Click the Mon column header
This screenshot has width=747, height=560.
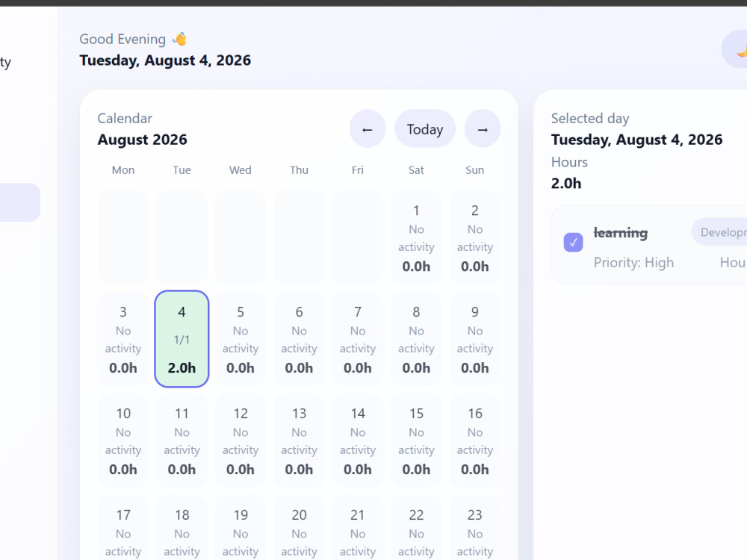click(123, 170)
